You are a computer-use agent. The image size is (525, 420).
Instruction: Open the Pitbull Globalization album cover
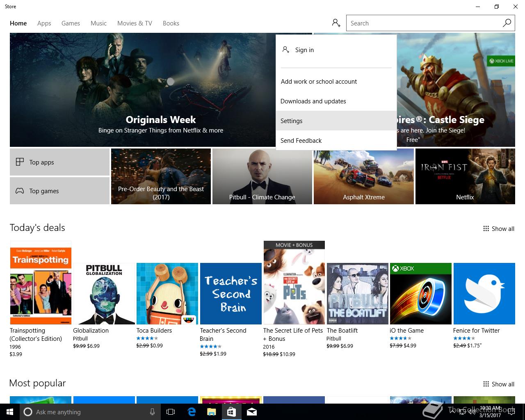click(104, 294)
